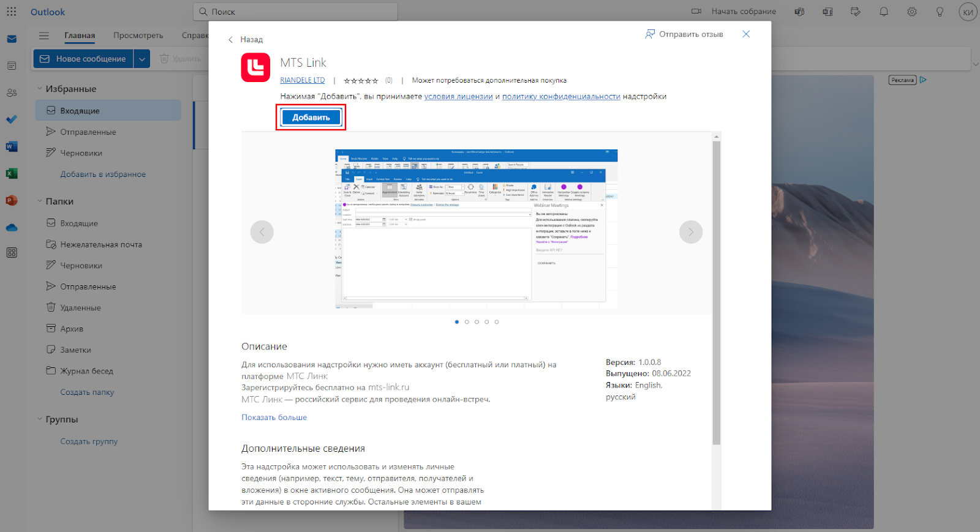Image resolution: width=980 pixels, height=532 pixels.
Task: Click Показать больше link
Action: pos(274,418)
